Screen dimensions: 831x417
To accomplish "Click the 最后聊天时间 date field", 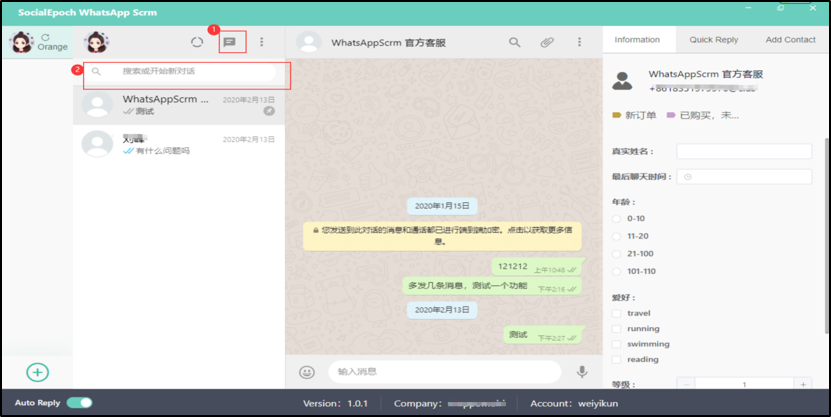I will pyautogui.click(x=744, y=177).
